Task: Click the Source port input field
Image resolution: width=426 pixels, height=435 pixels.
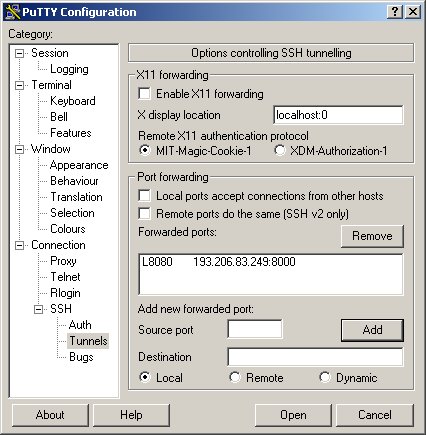Action: pos(255,329)
